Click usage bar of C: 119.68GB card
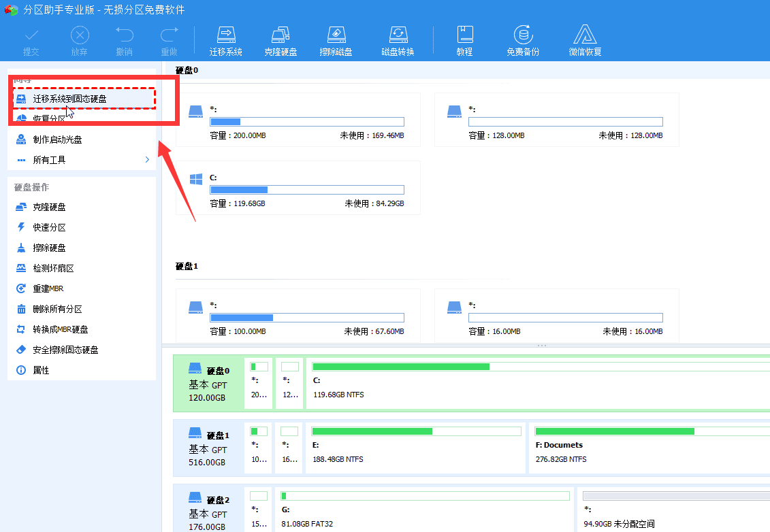The image size is (770, 532). click(x=307, y=190)
